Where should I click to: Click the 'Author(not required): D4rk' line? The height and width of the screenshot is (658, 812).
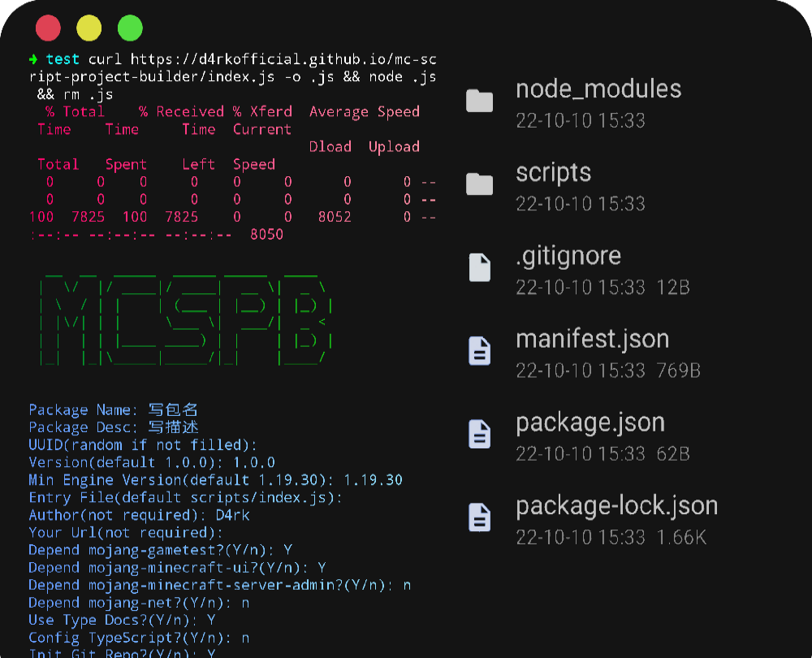[139, 515]
